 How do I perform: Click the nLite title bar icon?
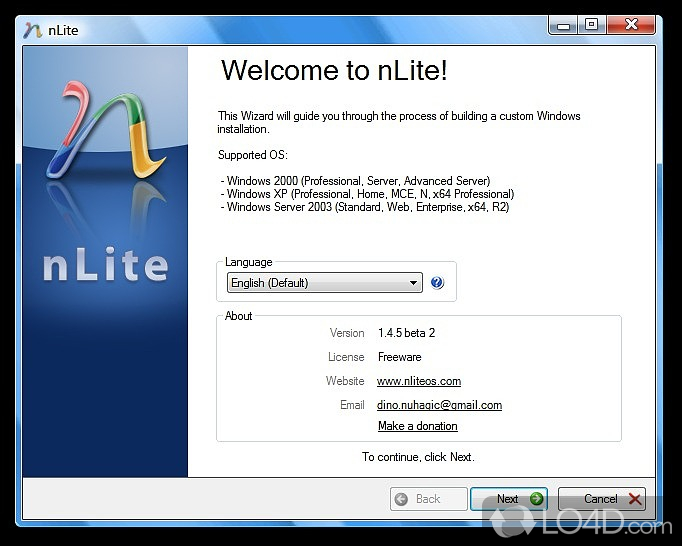(33, 30)
